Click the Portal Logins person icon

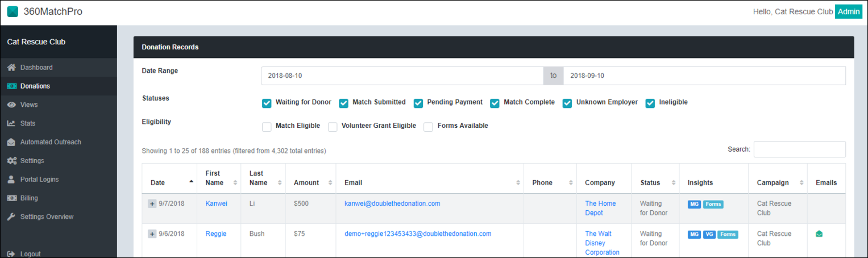(x=11, y=180)
